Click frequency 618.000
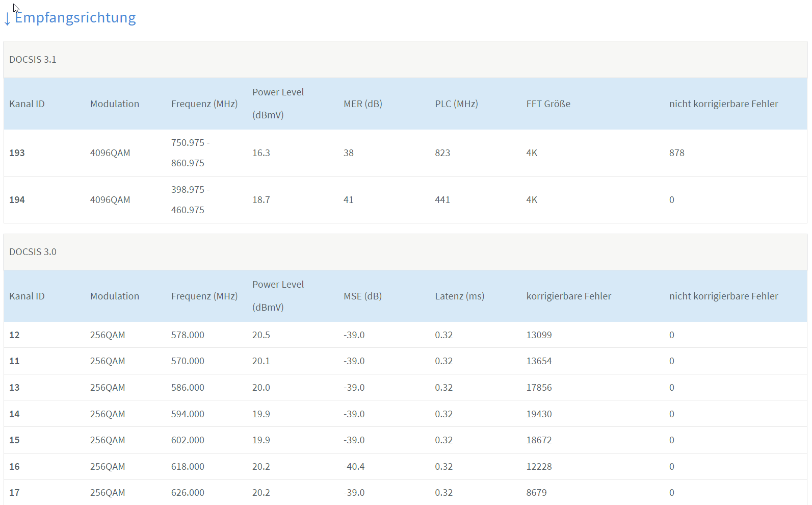 [x=188, y=467]
